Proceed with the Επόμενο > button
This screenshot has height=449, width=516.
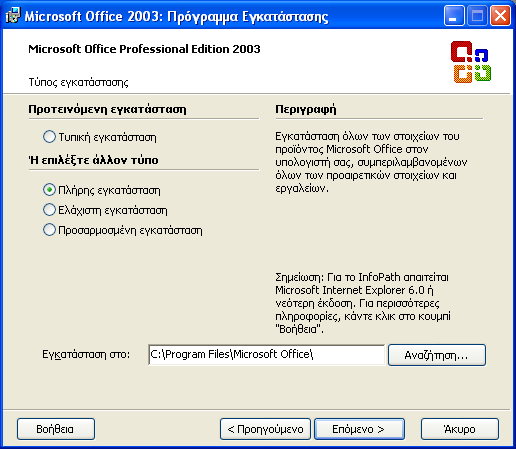[x=359, y=429]
